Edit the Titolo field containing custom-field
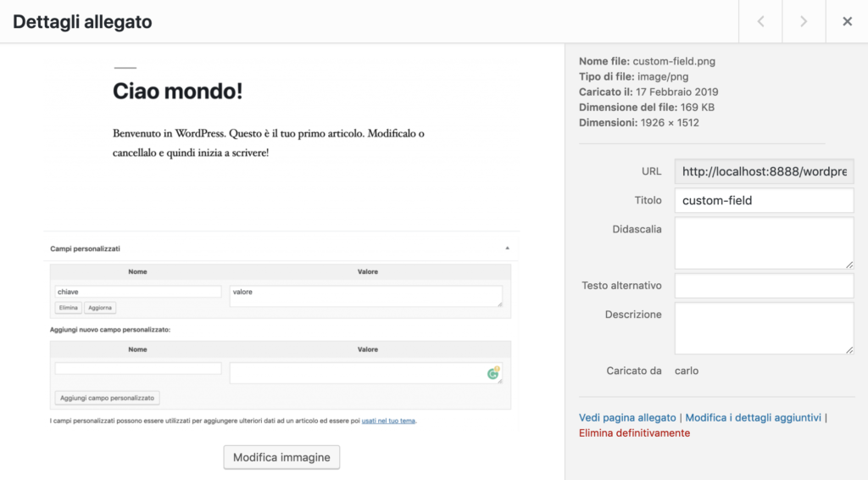The height and width of the screenshot is (480, 868). [764, 200]
